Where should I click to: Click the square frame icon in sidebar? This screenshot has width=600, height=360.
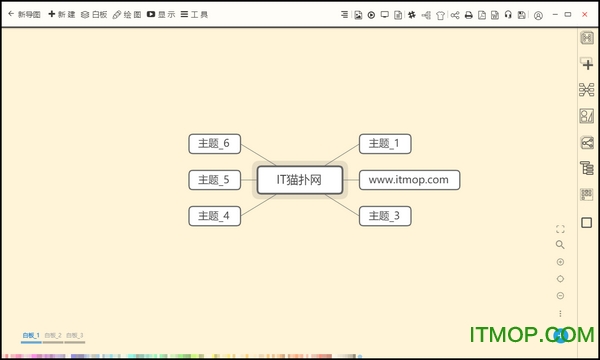(587, 223)
